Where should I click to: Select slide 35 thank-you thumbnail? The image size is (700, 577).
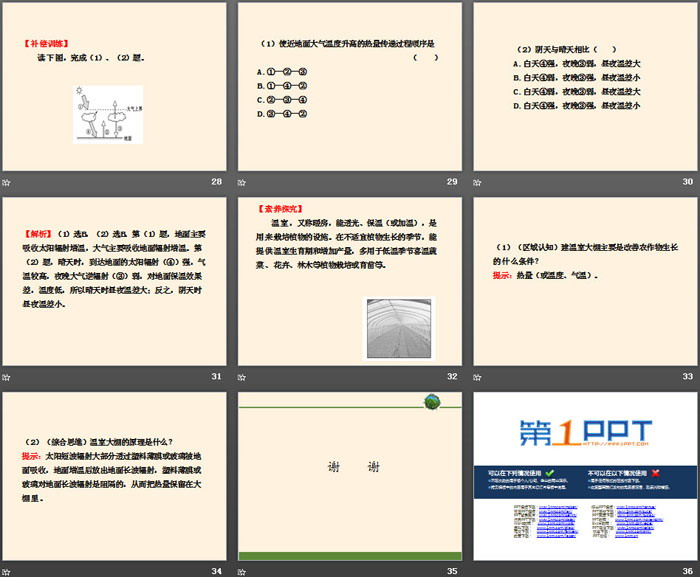coord(350,476)
